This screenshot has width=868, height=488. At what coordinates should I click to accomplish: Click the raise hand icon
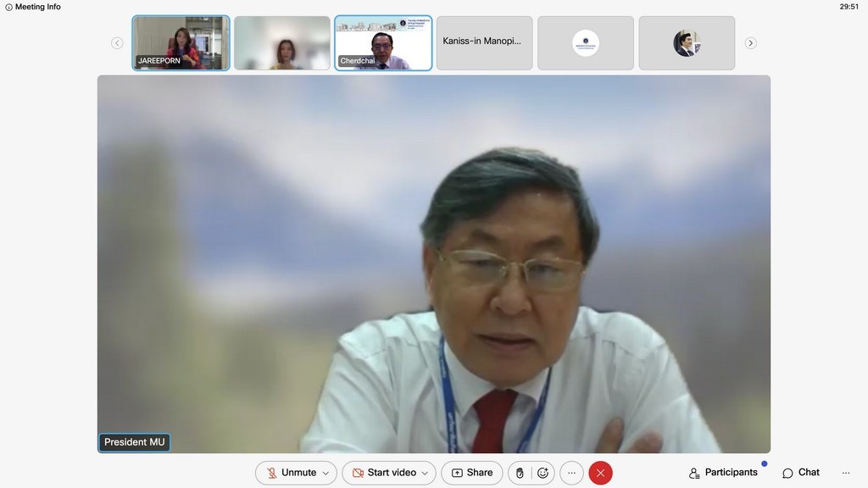[520, 473]
